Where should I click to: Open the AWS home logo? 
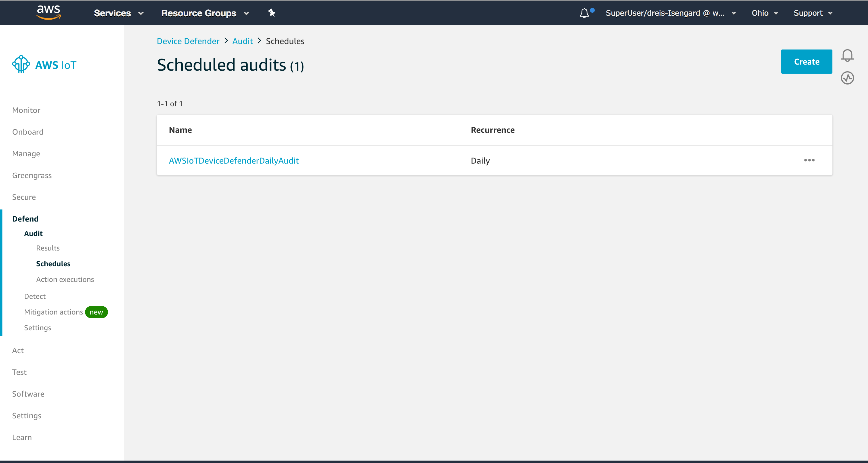pyautogui.click(x=49, y=13)
